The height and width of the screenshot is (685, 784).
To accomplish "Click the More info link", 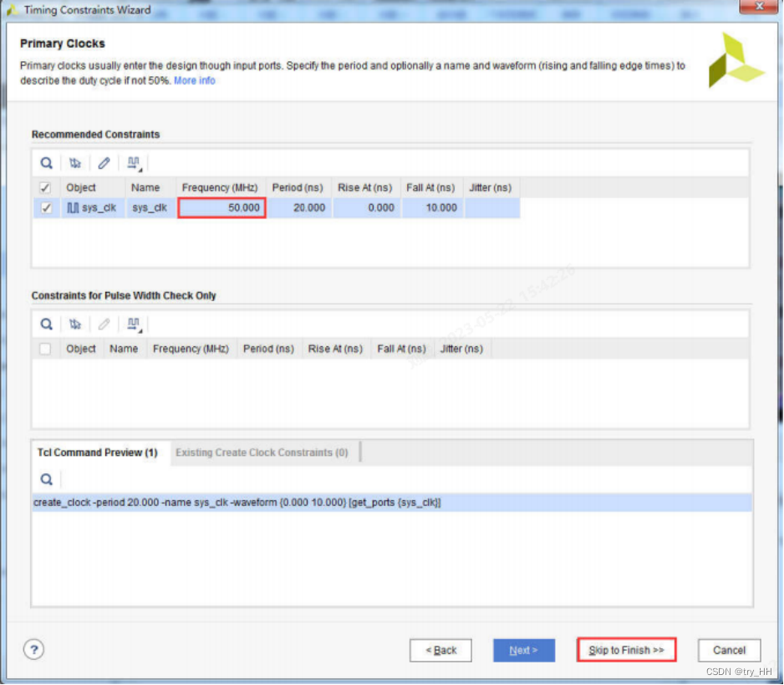I will (195, 80).
